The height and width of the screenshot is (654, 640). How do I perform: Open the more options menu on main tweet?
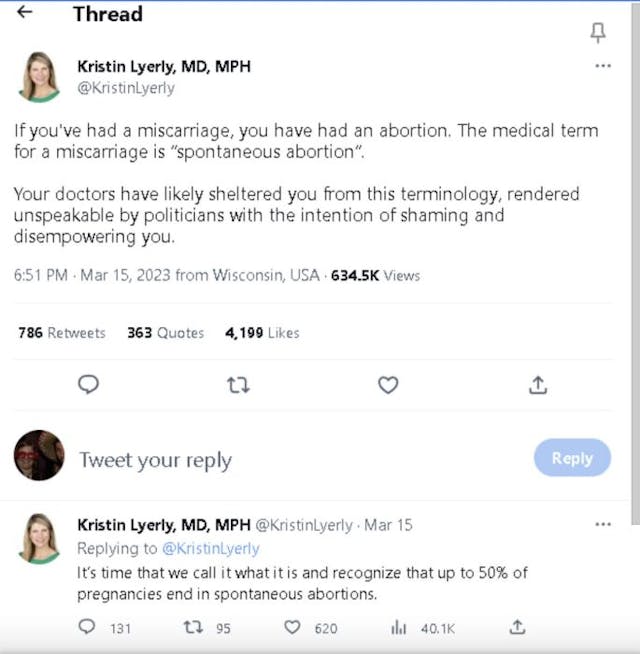[602, 66]
